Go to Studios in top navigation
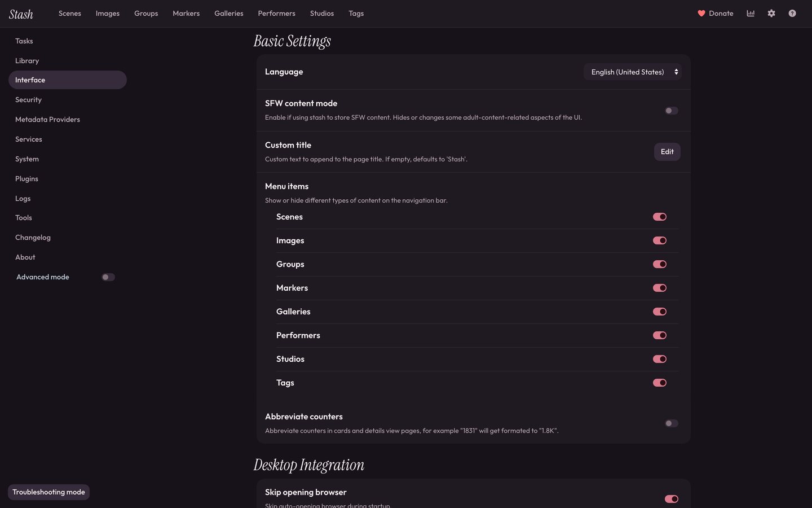 (322, 14)
